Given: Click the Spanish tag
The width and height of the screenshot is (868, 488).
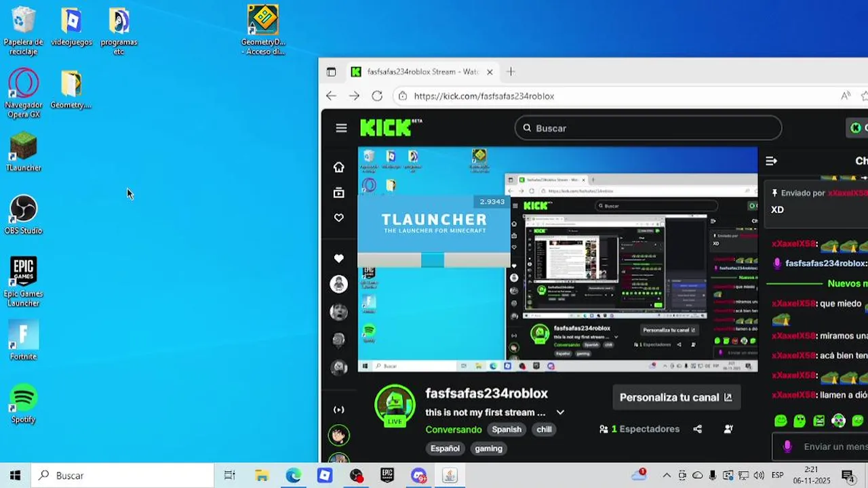Looking at the screenshot, I should 507,429.
